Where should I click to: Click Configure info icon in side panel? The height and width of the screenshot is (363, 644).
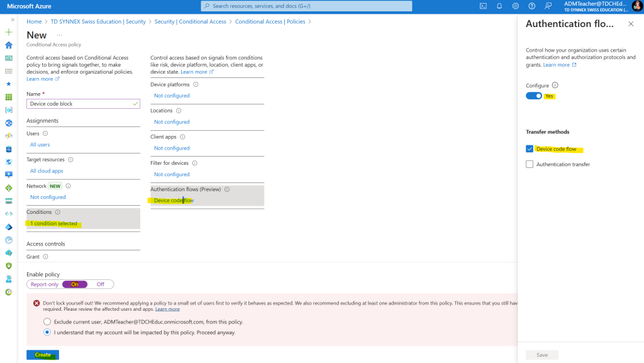click(x=555, y=86)
